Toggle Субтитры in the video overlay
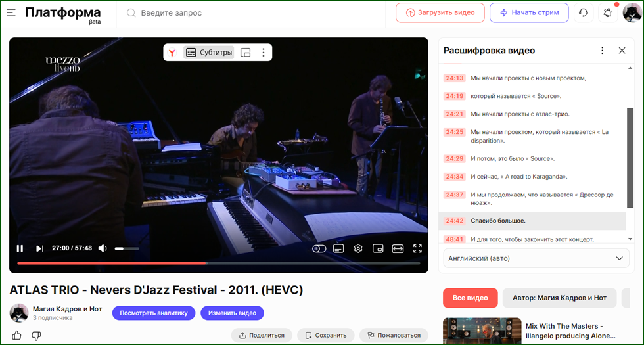This screenshot has height=345, width=644. 209,53
